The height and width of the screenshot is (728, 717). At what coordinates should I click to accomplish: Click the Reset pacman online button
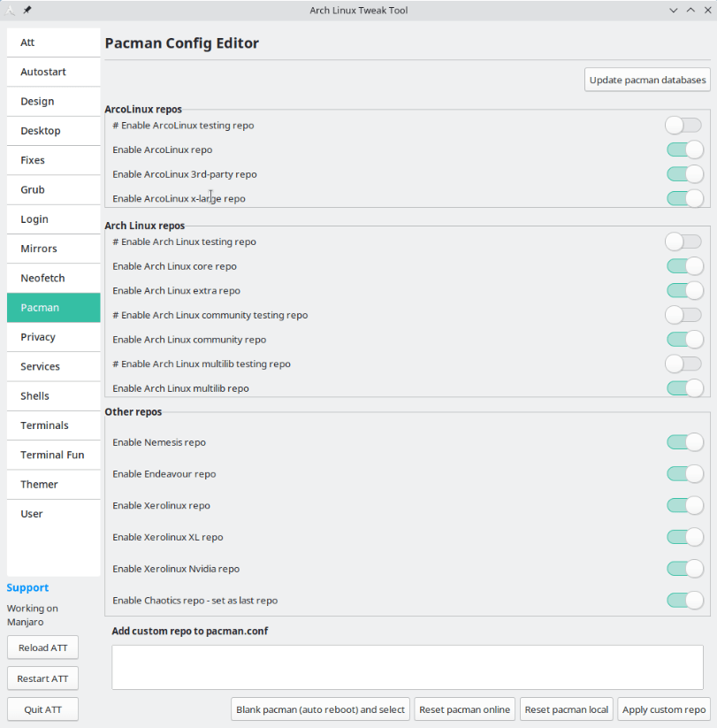(x=464, y=709)
